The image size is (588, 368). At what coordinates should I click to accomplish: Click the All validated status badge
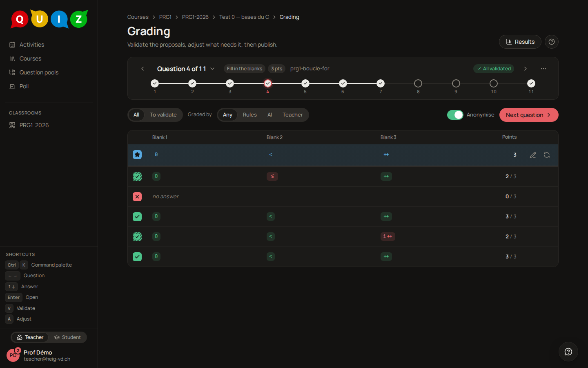(x=494, y=69)
